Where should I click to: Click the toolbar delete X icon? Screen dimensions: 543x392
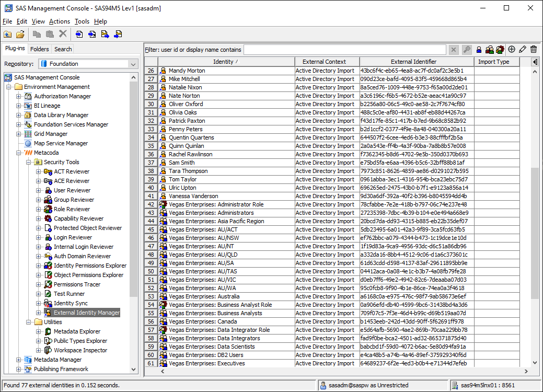[63, 34]
